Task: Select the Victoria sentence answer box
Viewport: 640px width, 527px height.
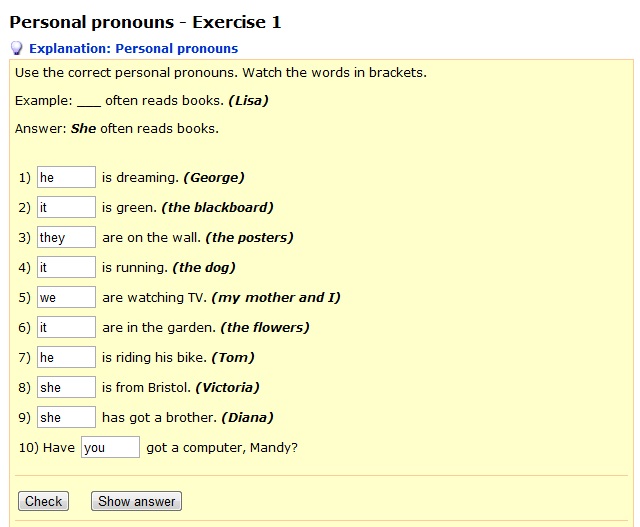Action: (x=67, y=387)
